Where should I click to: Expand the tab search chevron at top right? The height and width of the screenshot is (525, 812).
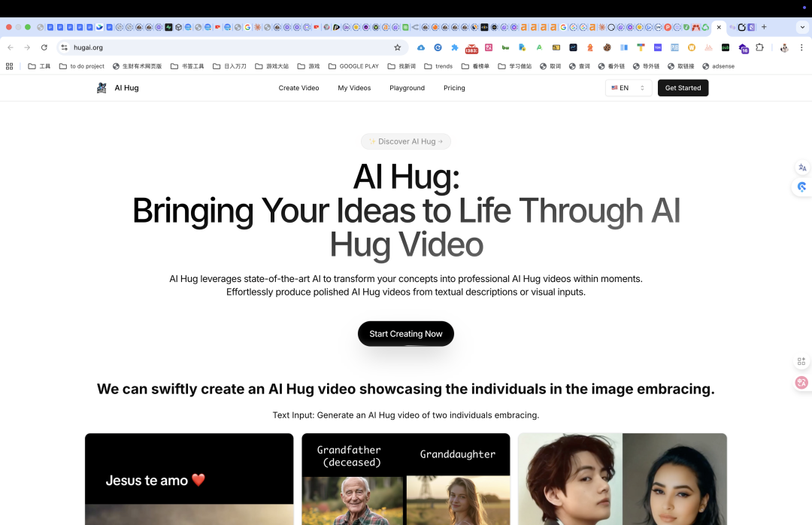(x=802, y=28)
